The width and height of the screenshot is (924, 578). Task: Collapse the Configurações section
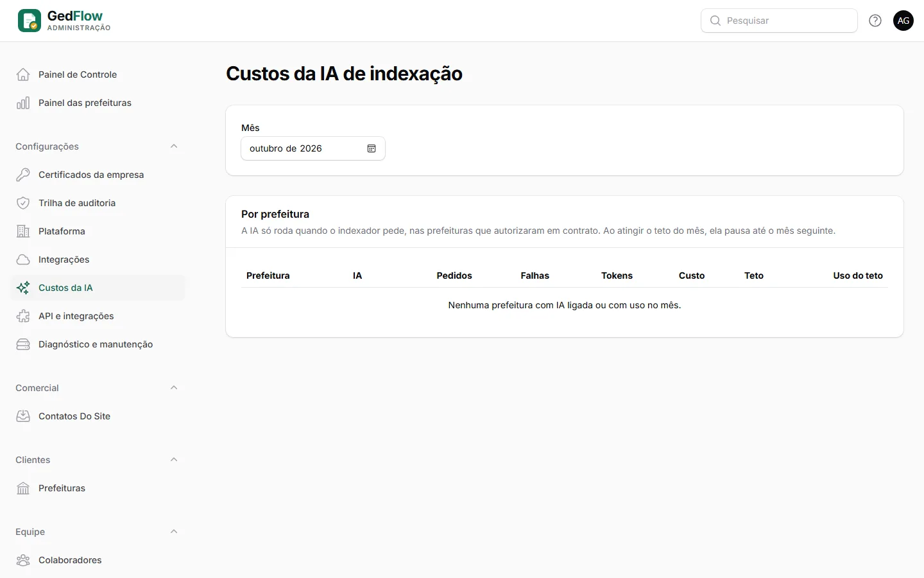coord(174,146)
